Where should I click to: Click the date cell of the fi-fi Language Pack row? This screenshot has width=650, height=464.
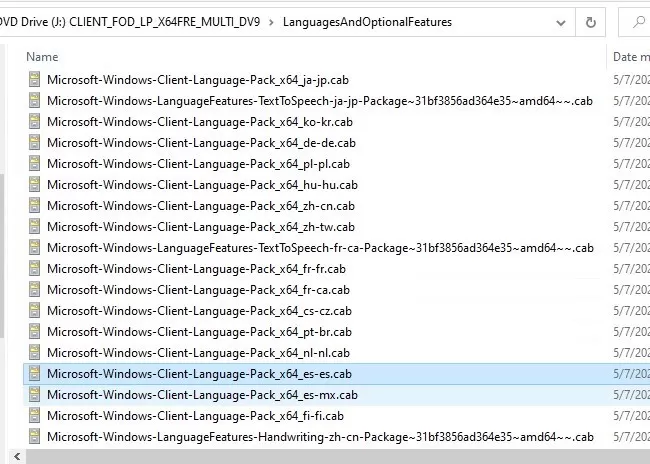click(x=631, y=416)
